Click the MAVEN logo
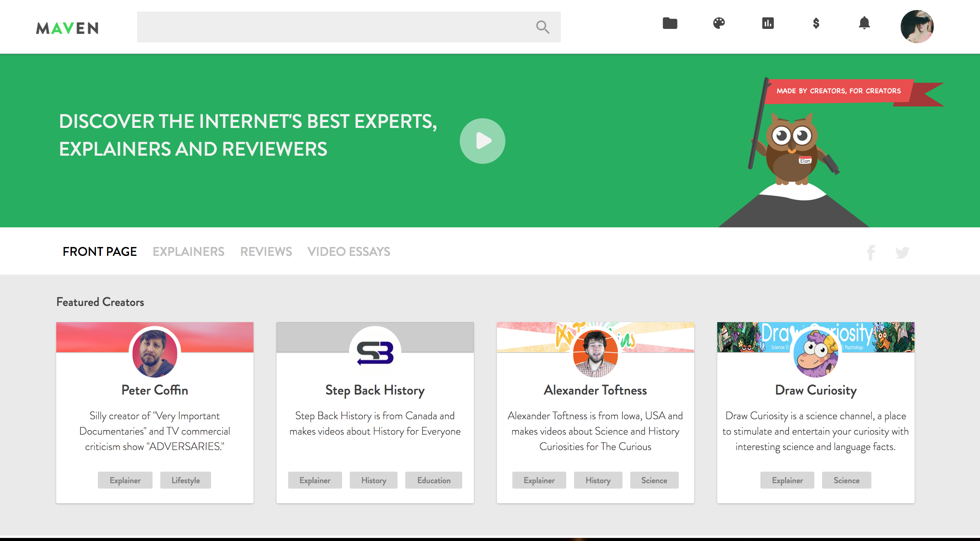 [67, 28]
